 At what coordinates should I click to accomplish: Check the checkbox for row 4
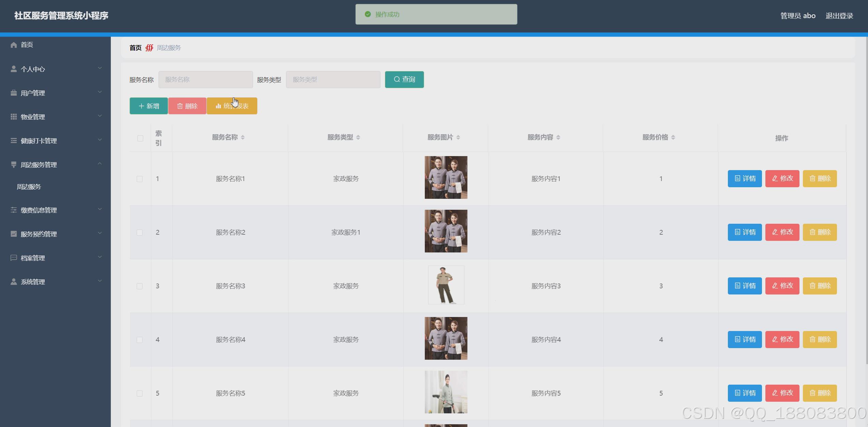pyautogui.click(x=139, y=340)
